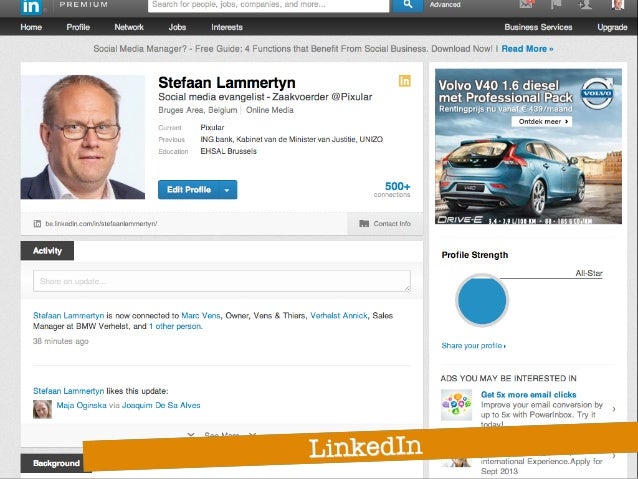The height and width of the screenshot is (479, 638).
Task: Focus the top search box
Action: pyautogui.click(x=269, y=5)
